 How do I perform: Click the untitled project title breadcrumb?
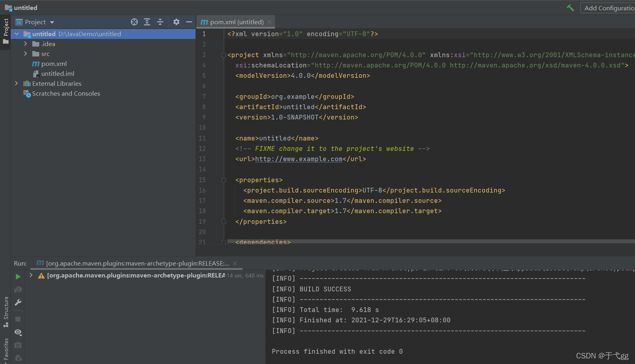(25, 8)
